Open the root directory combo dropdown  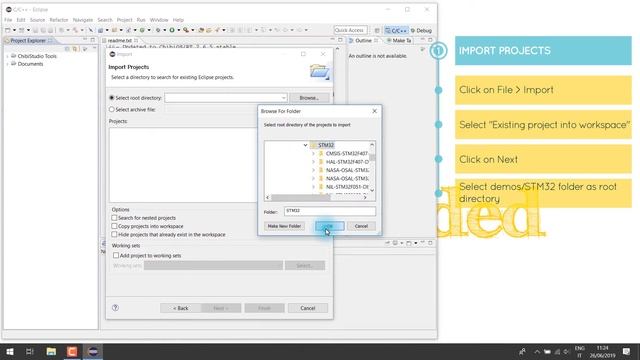[283, 98]
